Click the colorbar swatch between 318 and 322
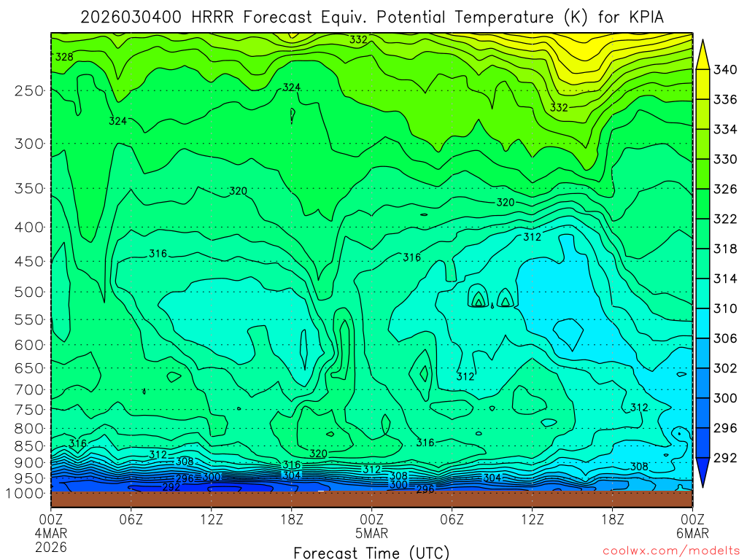 click(703, 234)
